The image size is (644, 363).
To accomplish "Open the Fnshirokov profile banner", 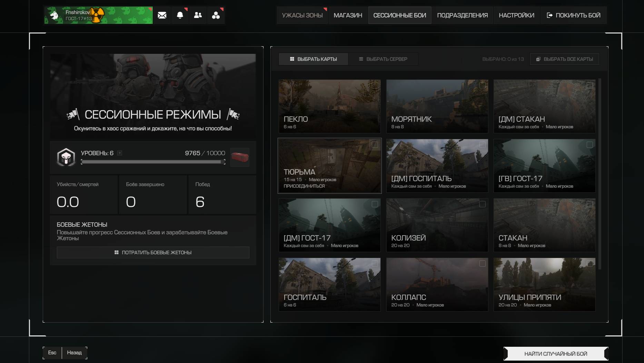I will pyautogui.click(x=98, y=15).
